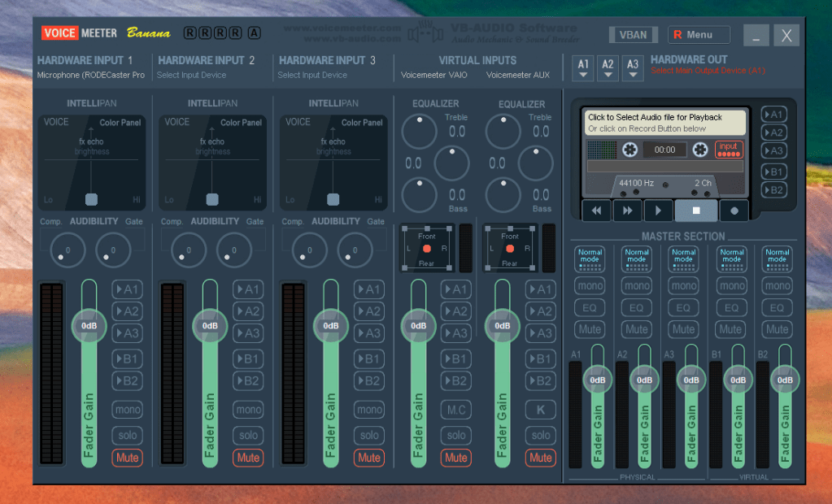Mute the A3 master bus
The width and height of the screenshot is (832, 504).
683,329
